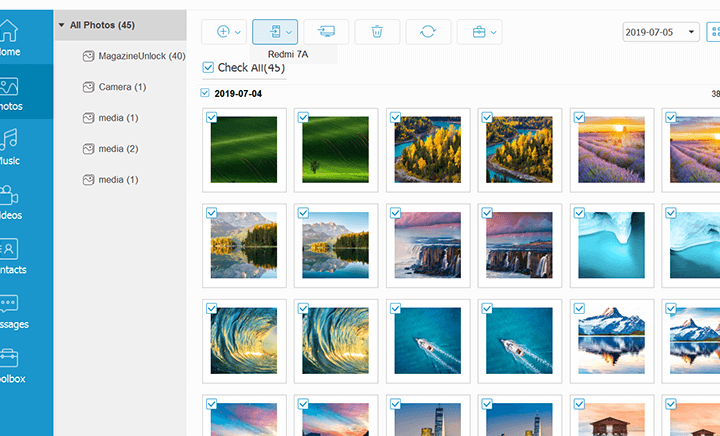
Task: Open the second speedboat aerial thumbnail
Action: [x=519, y=341]
